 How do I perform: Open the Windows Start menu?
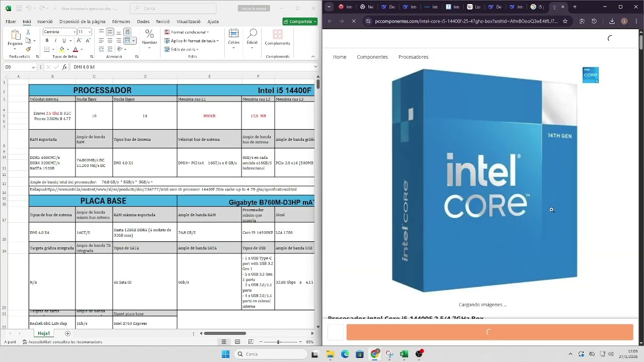(225, 354)
